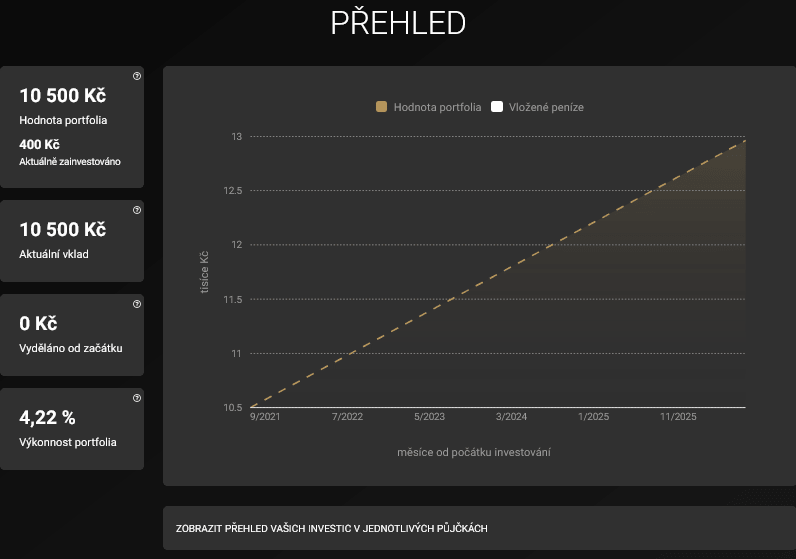Click the 11/2025 label on chart axis
The height and width of the screenshot is (559, 796).
[678, 417]
